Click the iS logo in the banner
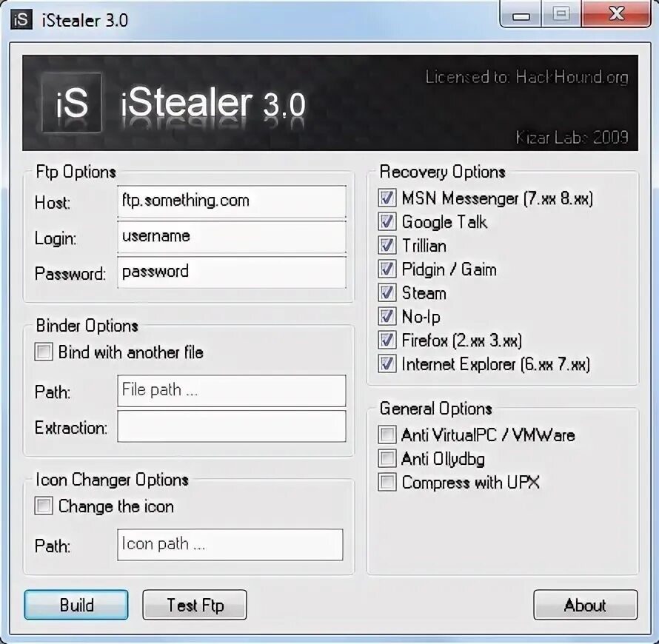The image size is (659, 644). 72,103
